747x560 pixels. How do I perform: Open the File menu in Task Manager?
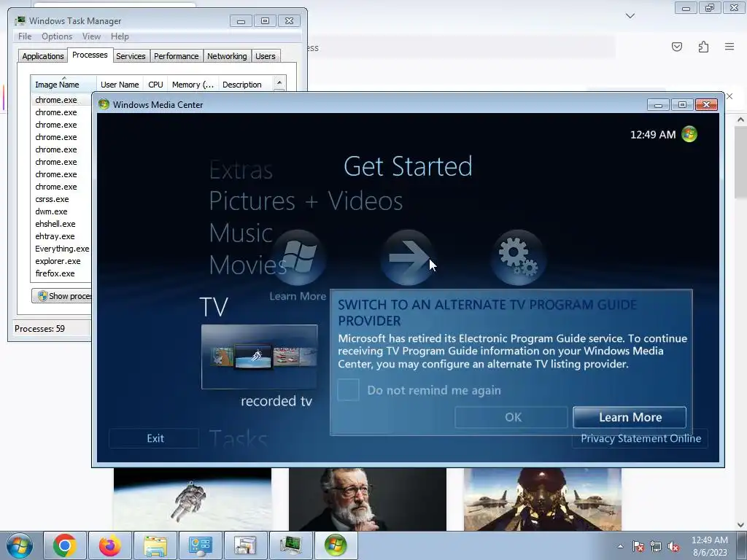click(25, 36)
